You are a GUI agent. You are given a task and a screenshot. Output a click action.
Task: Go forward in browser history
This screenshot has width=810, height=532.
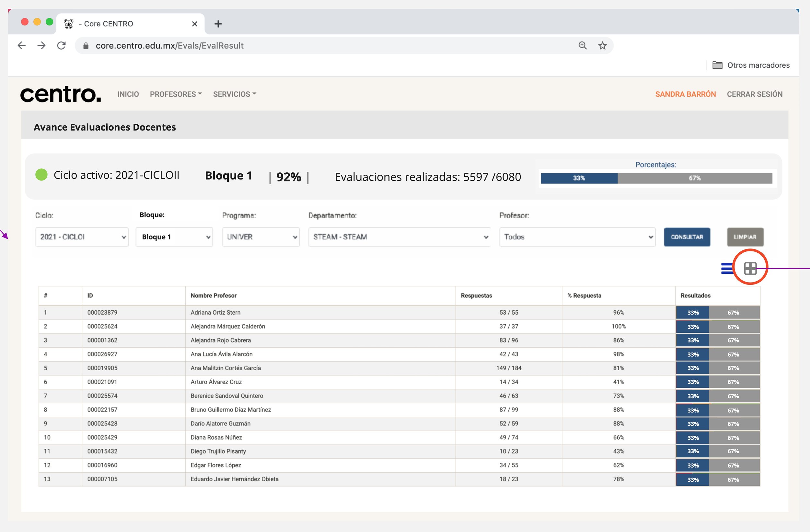coord(41,45)
